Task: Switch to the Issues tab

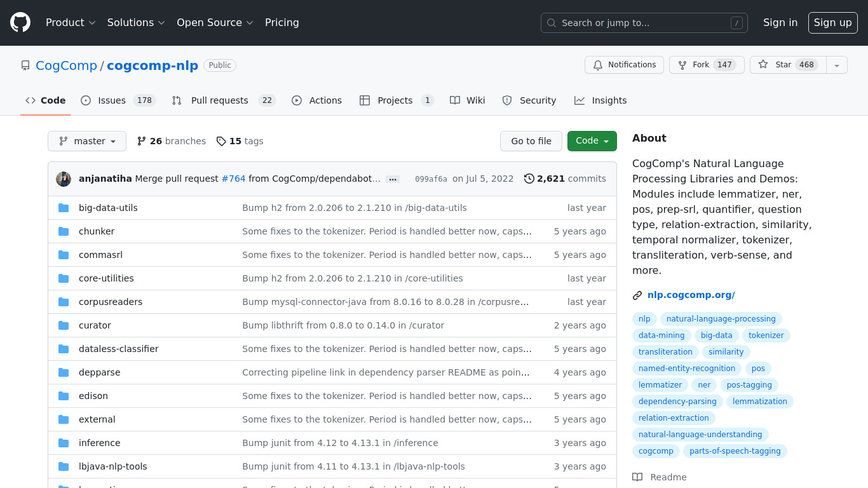Action: click(118, 100)
